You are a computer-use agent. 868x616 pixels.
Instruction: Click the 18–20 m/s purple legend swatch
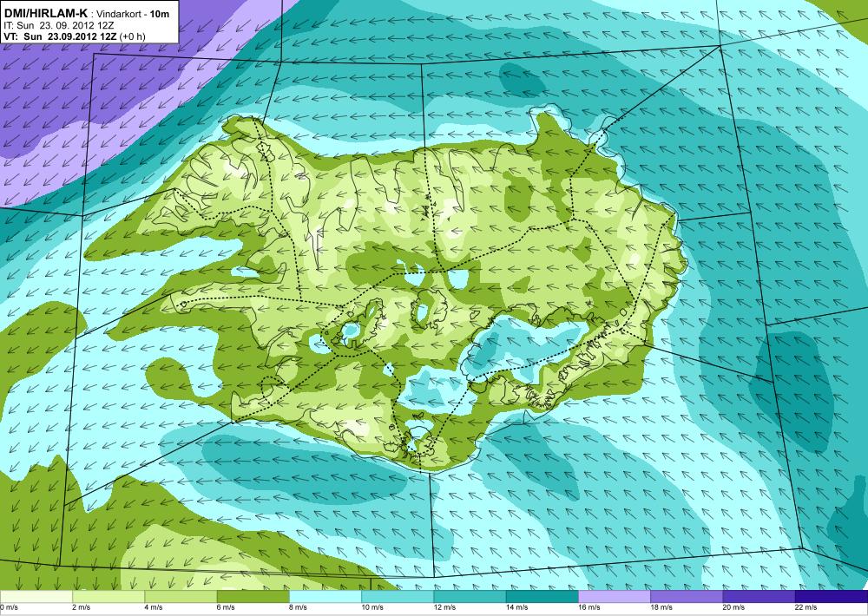point(687,597)
